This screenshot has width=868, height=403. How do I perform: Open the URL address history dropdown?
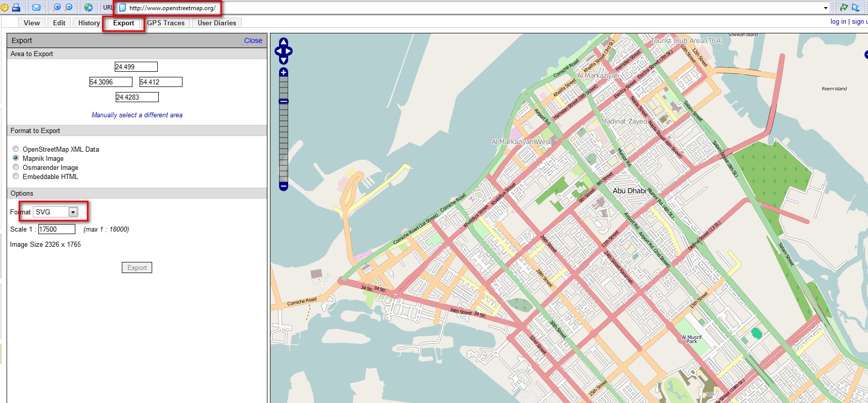tap(826, 8)
